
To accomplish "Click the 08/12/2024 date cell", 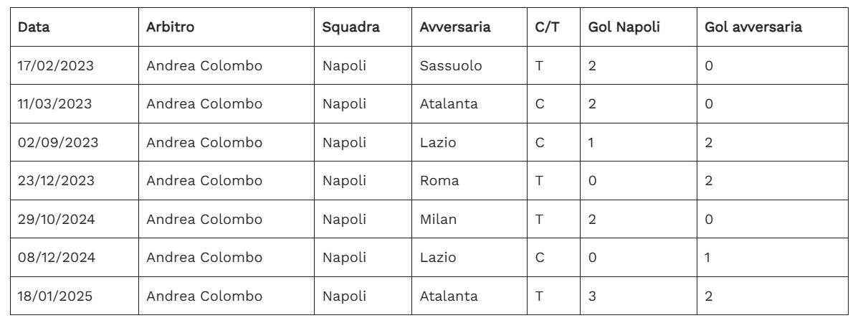I will tap(57, 258).
